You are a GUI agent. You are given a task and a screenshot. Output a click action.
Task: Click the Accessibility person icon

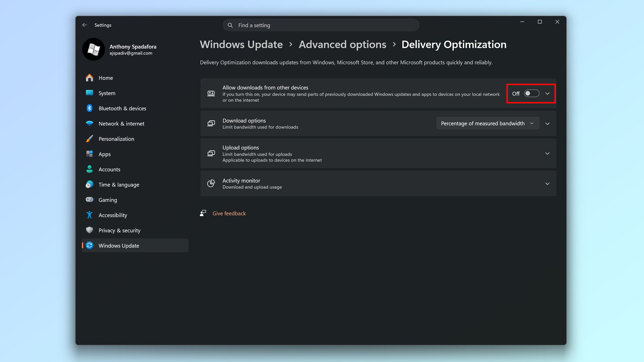pyautogui.click(x=90, y=215)
